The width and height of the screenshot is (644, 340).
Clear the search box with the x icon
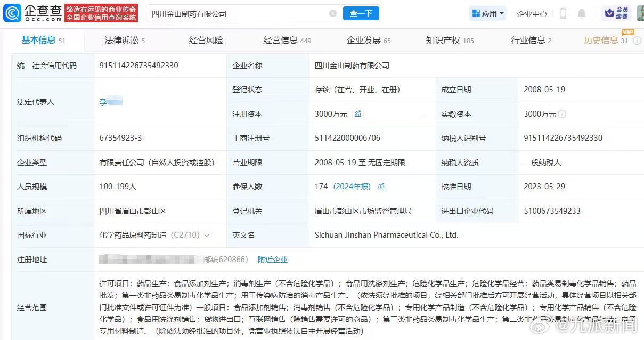tap(333, 13)
